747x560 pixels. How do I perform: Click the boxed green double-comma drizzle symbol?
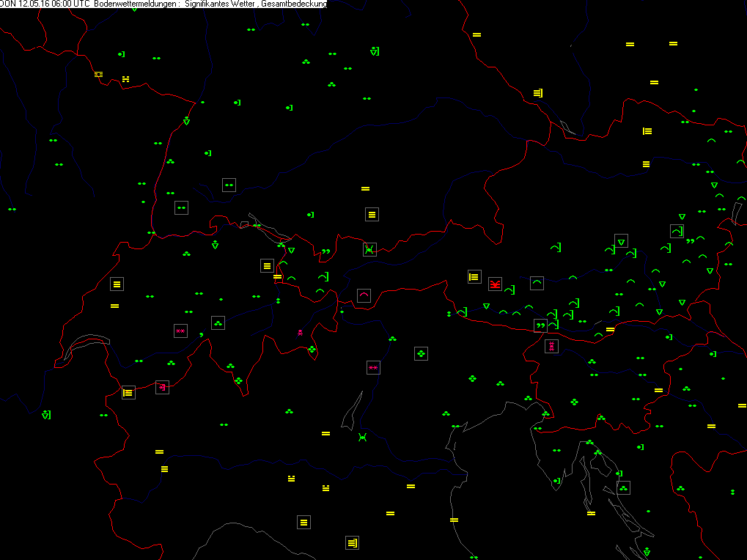coord(540,325)
